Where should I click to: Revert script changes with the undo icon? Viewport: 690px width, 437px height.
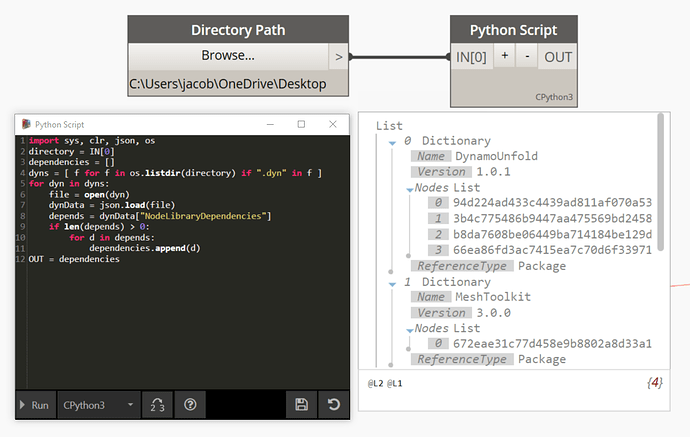pyautogui.click(x=334, y=405)
